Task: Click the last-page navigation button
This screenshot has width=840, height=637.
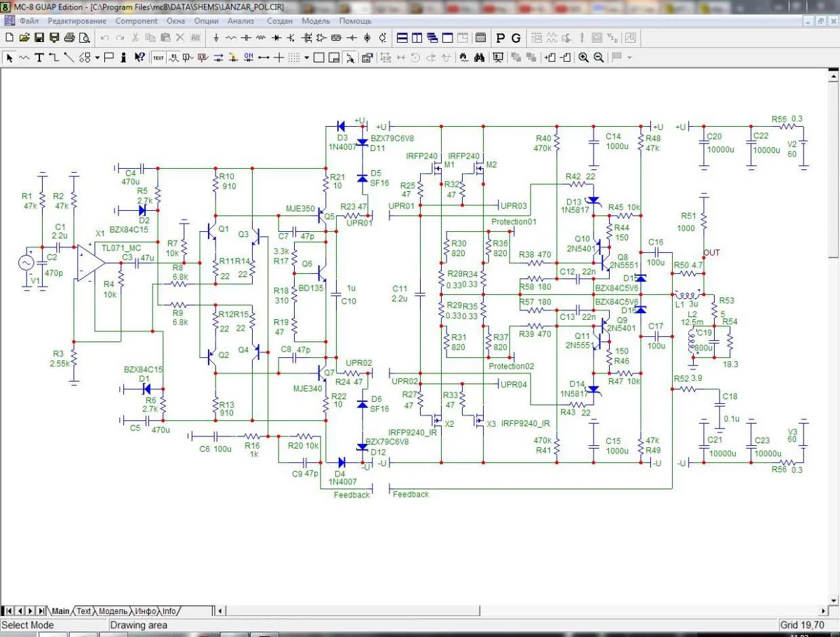Action: point(41,611)
